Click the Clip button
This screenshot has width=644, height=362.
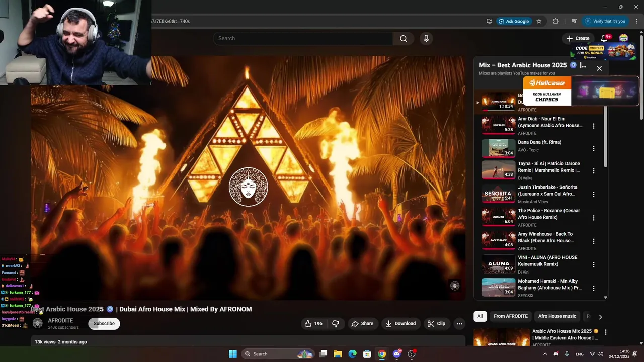click(436, 324)
